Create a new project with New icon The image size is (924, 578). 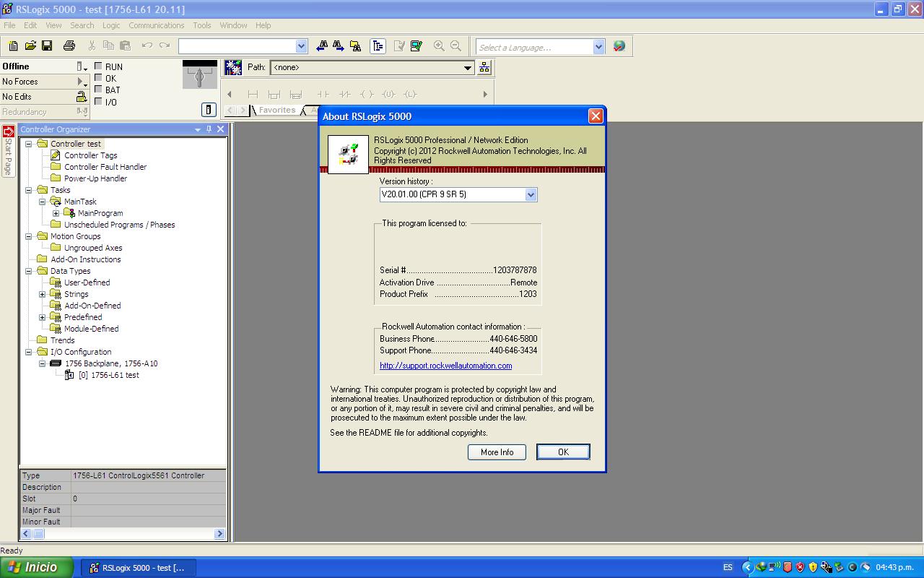[x=13, y=46]
